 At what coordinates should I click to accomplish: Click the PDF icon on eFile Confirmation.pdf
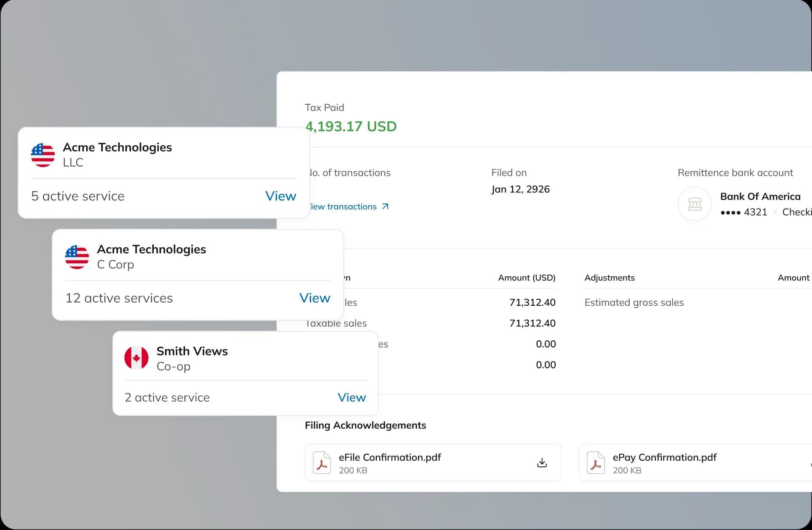coord(322,463)
